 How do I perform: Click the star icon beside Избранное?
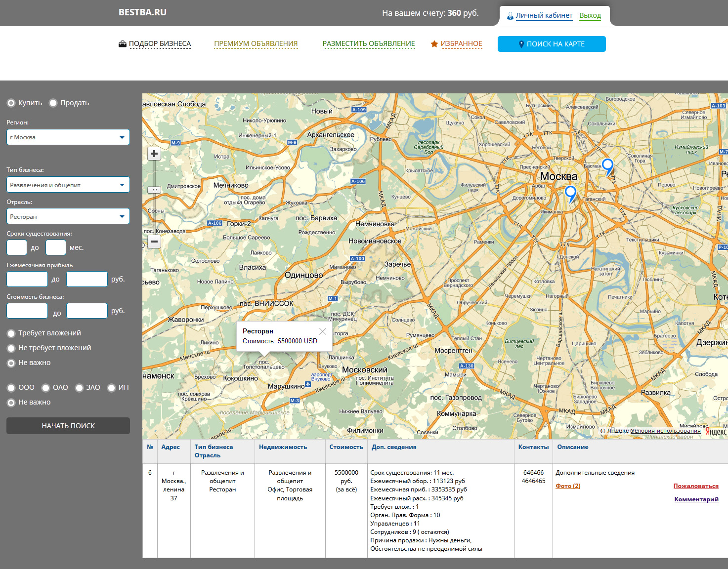[434, 44]
